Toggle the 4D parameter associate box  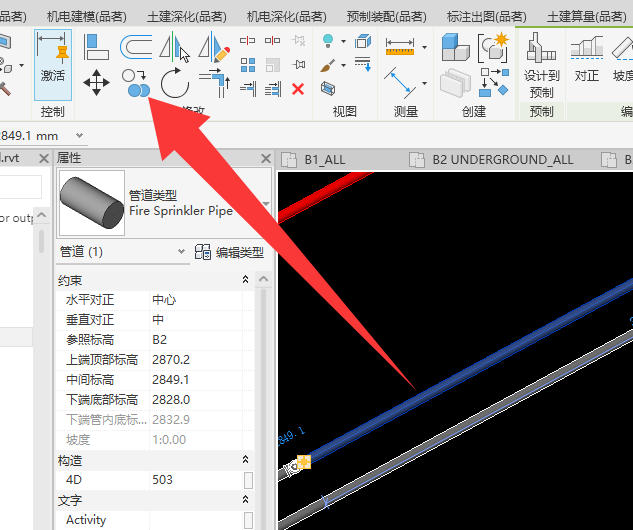(248, 480)
